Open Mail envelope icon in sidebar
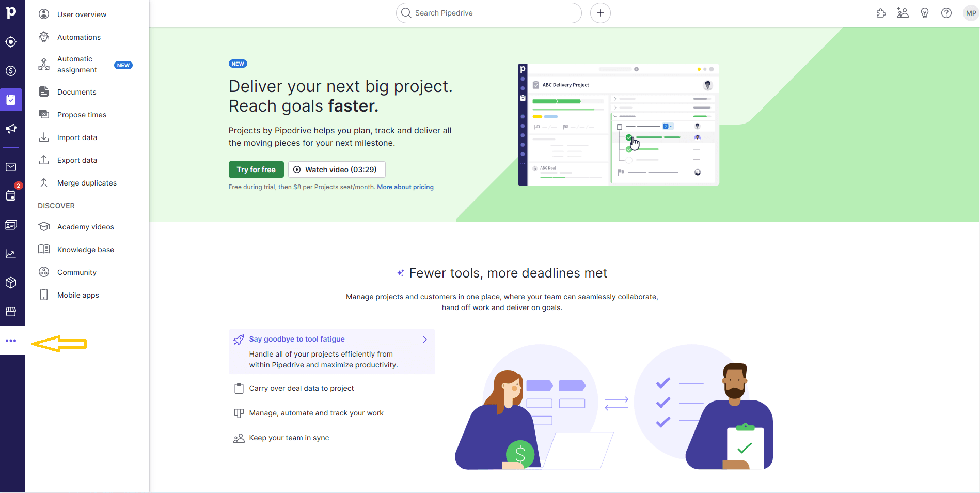980x493 pixels. click(11, 167)
